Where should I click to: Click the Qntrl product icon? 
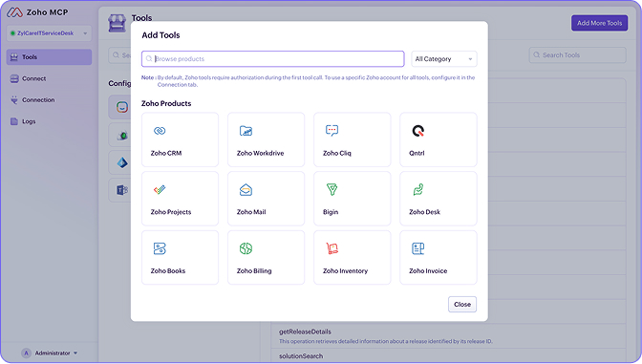418,131
